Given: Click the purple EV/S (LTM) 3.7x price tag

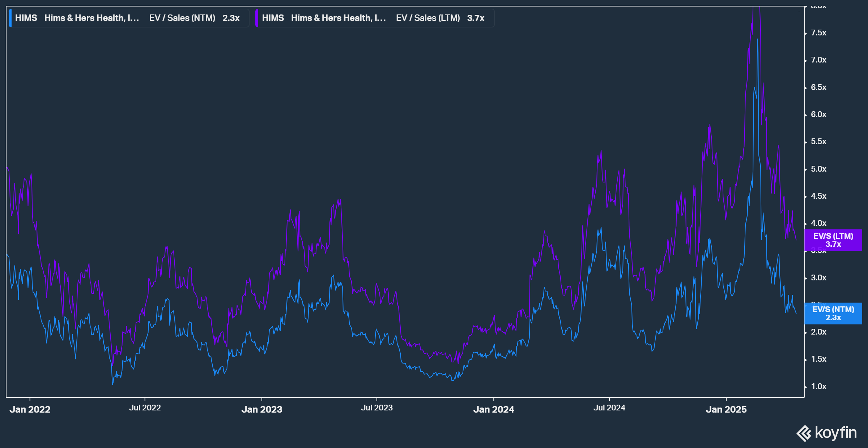Looking at the screenshot, I should pyautogui.click(x=833, y=240).
